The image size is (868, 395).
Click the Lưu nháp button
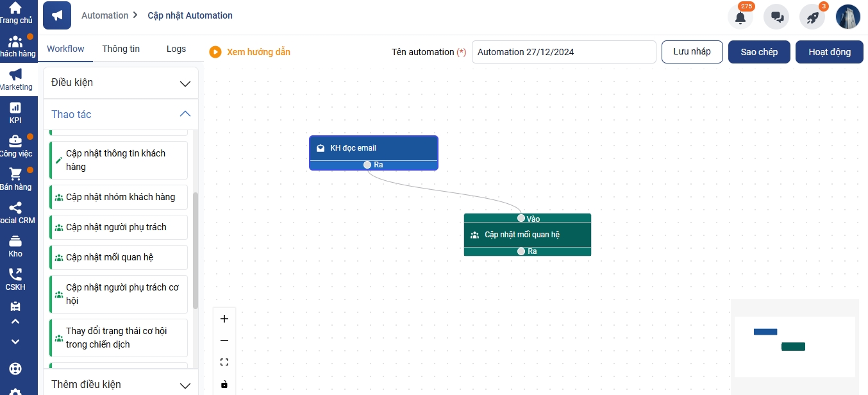click(x=692, y=52)
